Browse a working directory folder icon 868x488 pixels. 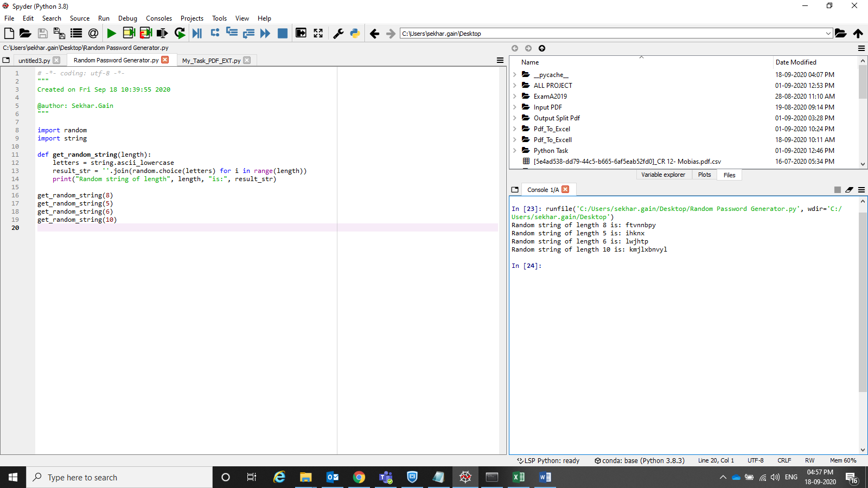coord(840,34)
